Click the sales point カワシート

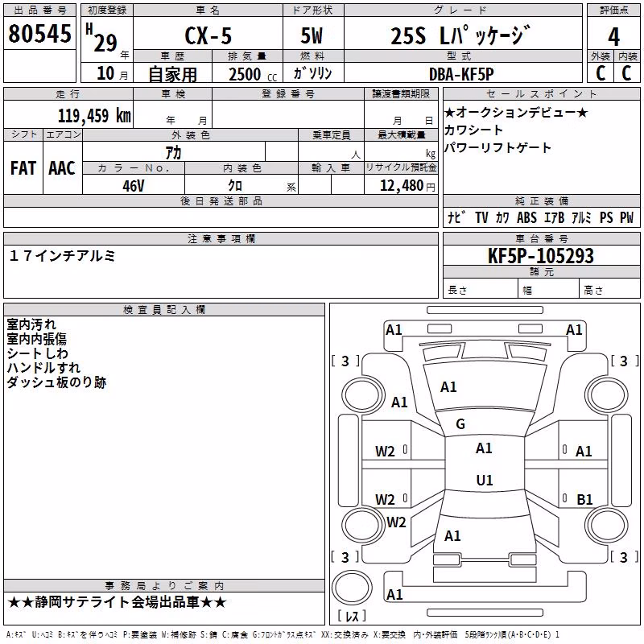tap(473, 130)
